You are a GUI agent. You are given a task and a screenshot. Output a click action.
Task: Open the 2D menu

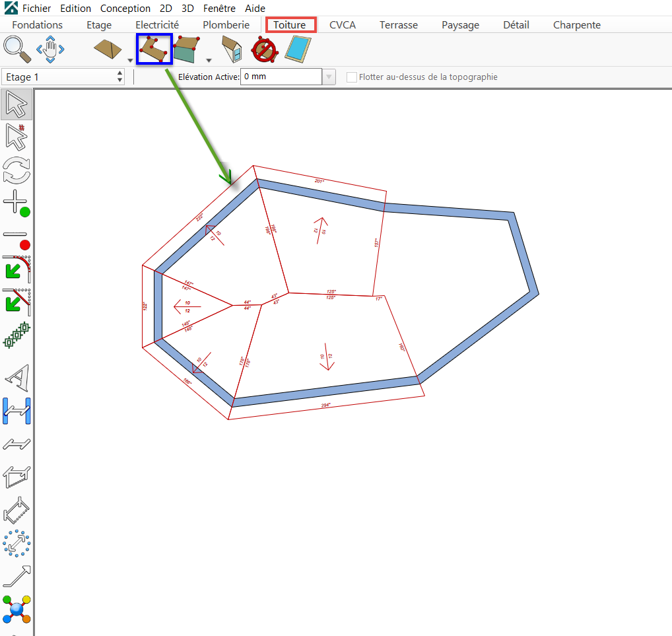tap(166, 9)
